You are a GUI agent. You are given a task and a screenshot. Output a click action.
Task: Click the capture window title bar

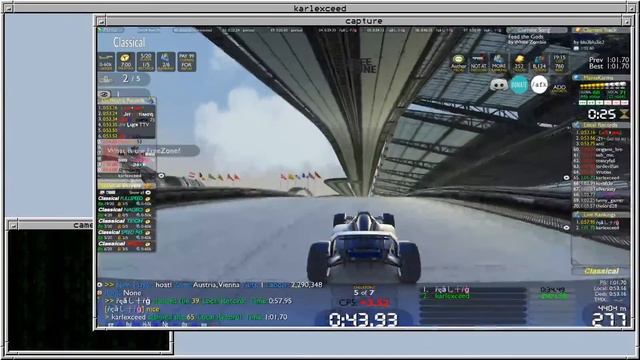tap(364, 21)
